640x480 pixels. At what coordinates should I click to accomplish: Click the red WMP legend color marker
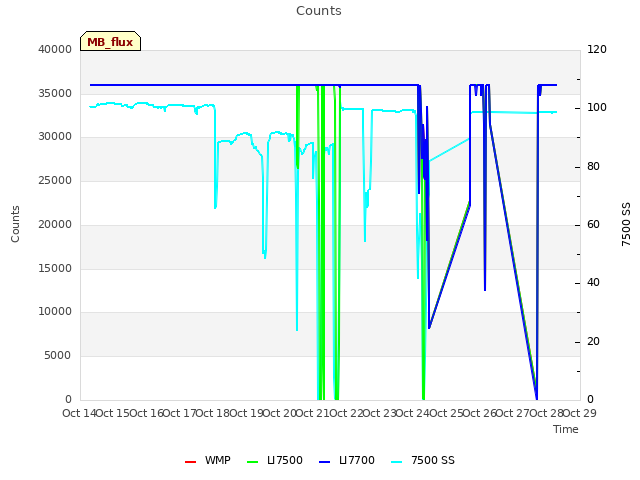point(190,462)
